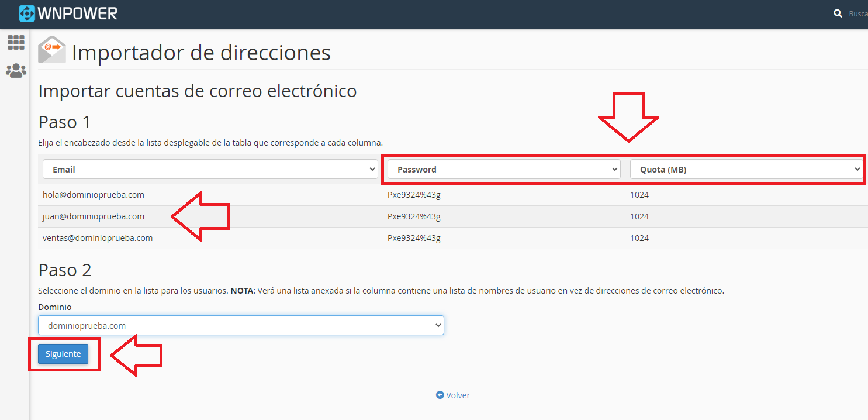Select the hola@dominioprueba.com row
This screenshot has height=420, width=868.
click(94, 195)
